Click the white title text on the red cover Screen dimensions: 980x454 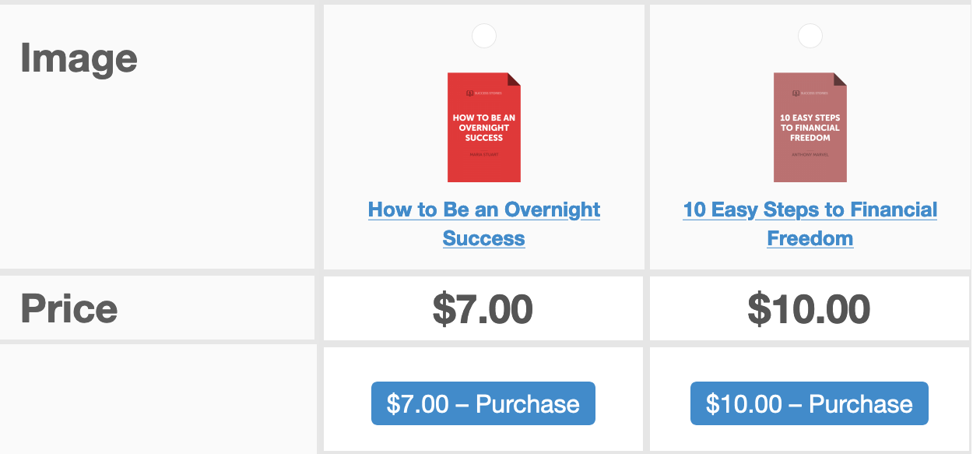click(x=483, y=128)
